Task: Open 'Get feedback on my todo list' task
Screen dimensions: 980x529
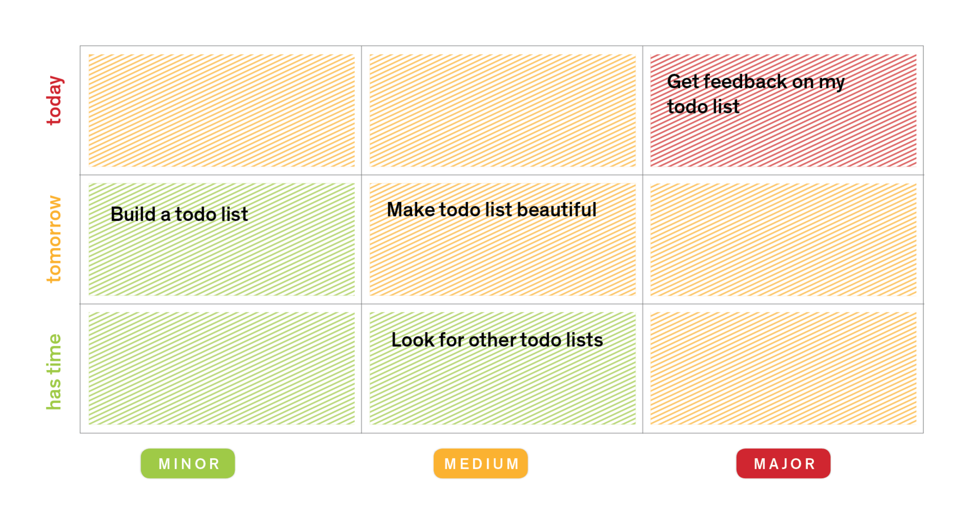Action: [x=756, y=94]
